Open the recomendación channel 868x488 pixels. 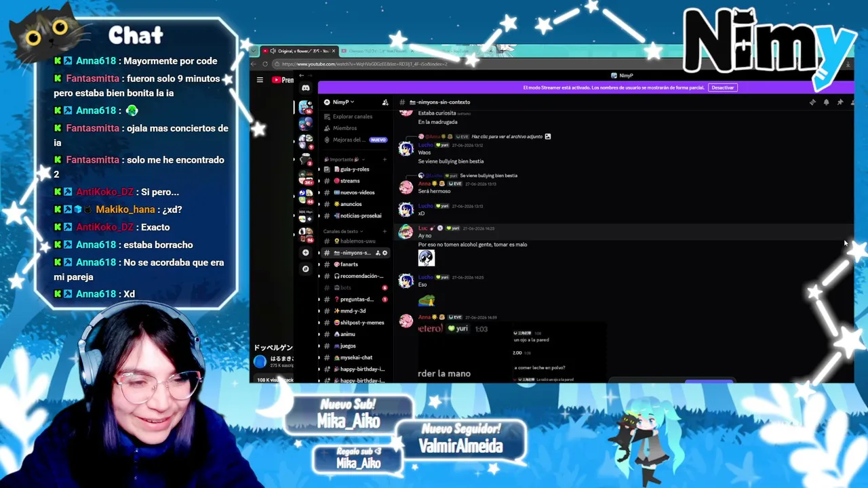point(355,276)
